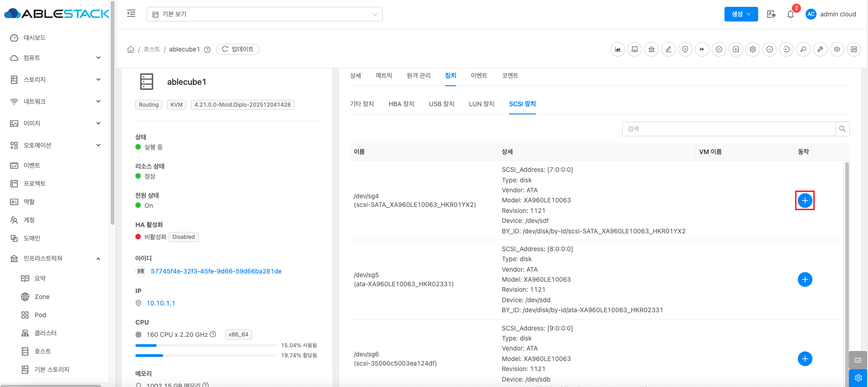The height and width of the screenshot is (387, 868).
Task: Click the eye icon in host toolbar
Action: pyautogui.click(x=837, y=49)
